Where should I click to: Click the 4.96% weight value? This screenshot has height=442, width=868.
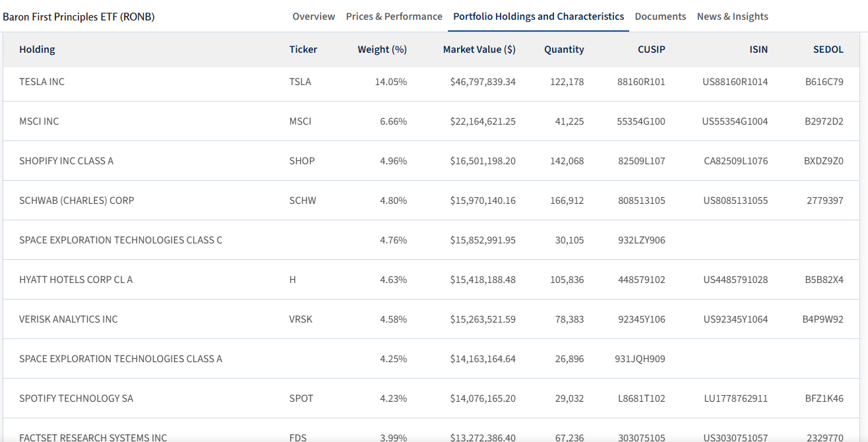coord(393,161)
